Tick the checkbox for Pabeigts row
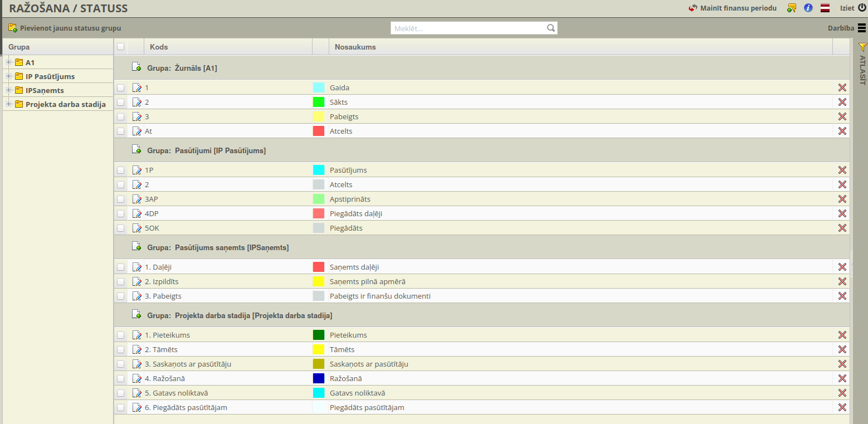 121,116
